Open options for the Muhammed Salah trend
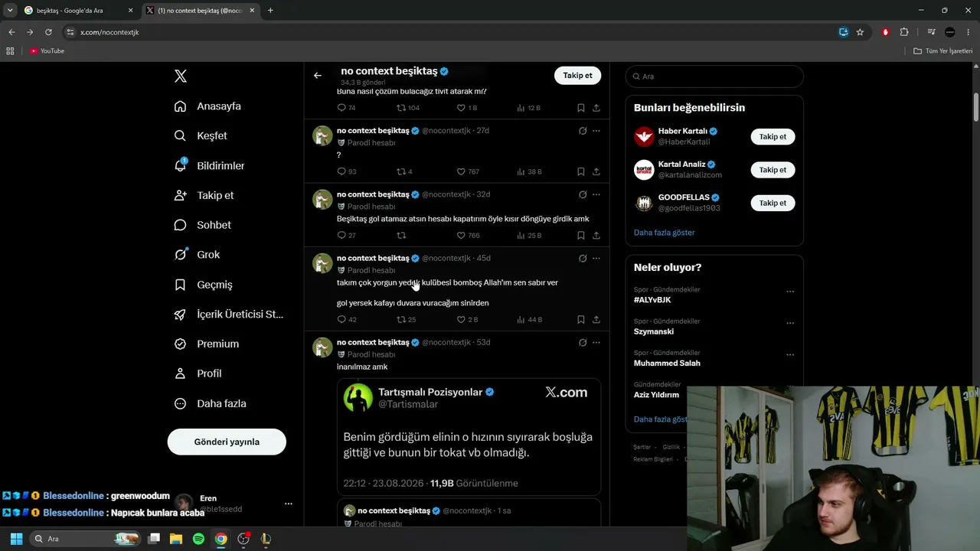The width and height of the screenshot is (980, 551). (790, 355)
